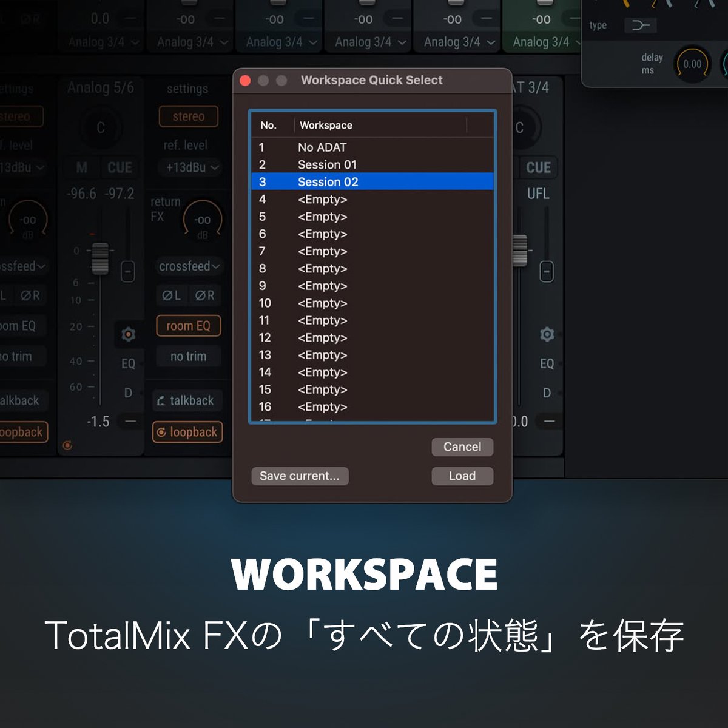The image size is (728, 728).
Task: Select empty workspace slot number 10
Action: (x=372, y=303)
